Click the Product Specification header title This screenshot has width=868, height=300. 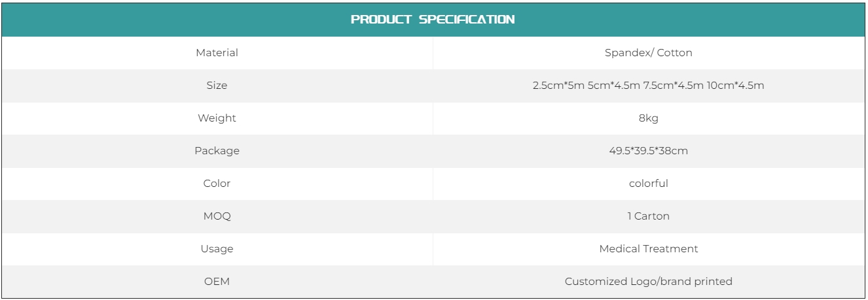pyautogui.click(x=433, y=20)
